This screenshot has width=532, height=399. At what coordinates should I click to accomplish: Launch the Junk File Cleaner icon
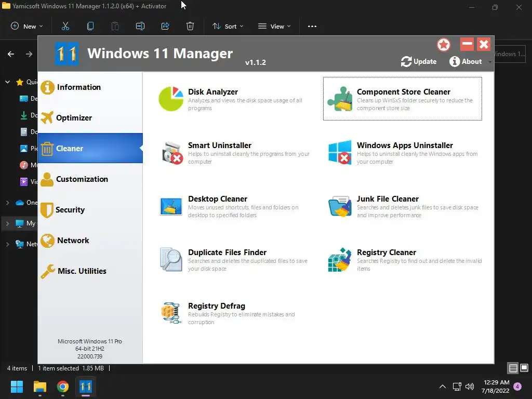click(x=340, y=206)
